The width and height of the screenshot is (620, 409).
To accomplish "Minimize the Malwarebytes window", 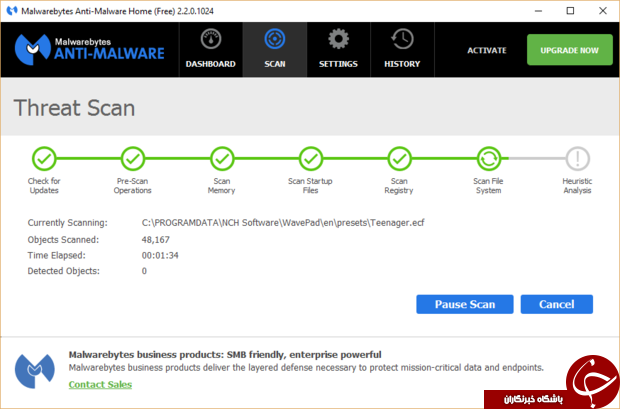I will 538,11.
